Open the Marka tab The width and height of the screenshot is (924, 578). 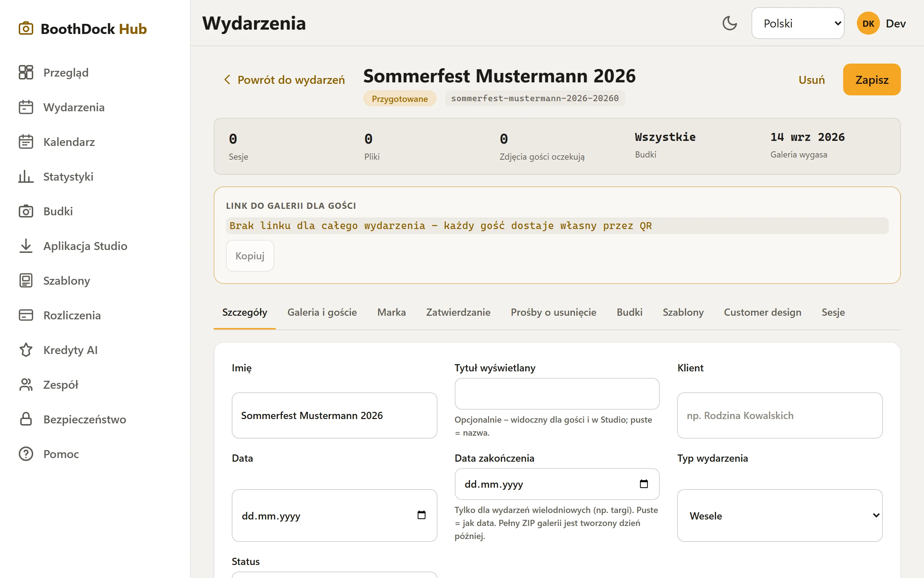coord(391,312)
